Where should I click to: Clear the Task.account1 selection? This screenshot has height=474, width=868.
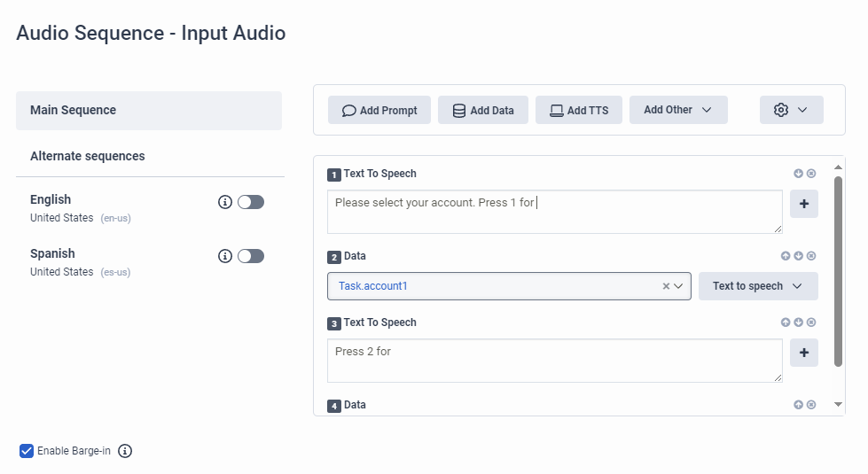[x=666, y=286]
